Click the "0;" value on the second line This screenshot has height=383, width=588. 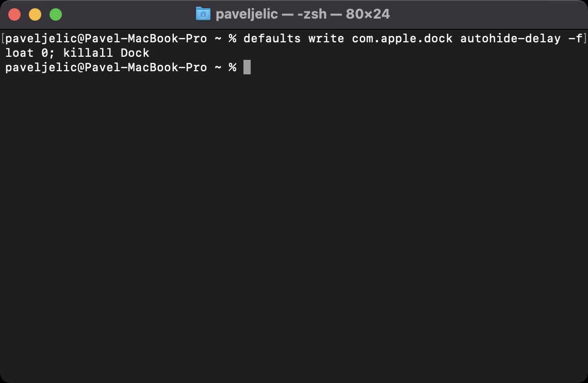[x=48, y=53]
